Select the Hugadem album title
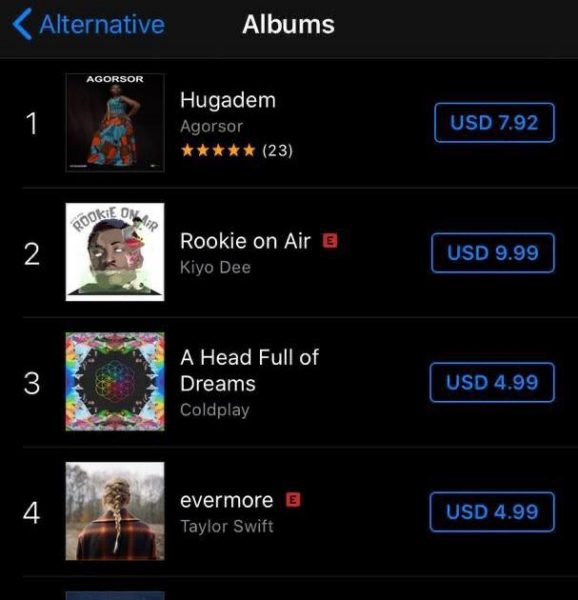 click(x=228, y=100)
